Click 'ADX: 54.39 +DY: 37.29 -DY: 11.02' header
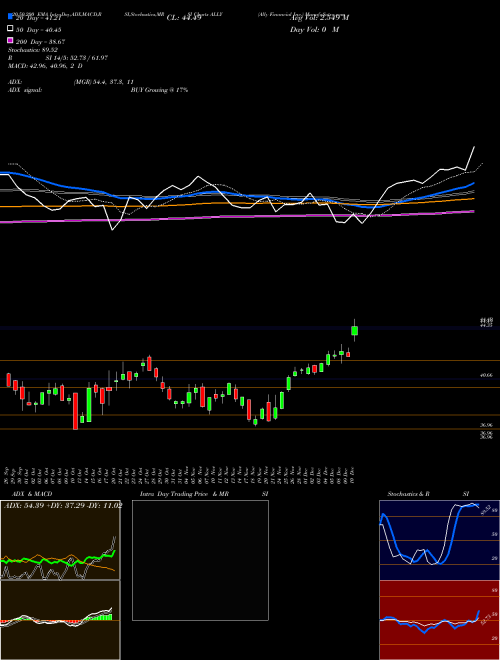The image size is (500, 660). [x=63, y=506]
